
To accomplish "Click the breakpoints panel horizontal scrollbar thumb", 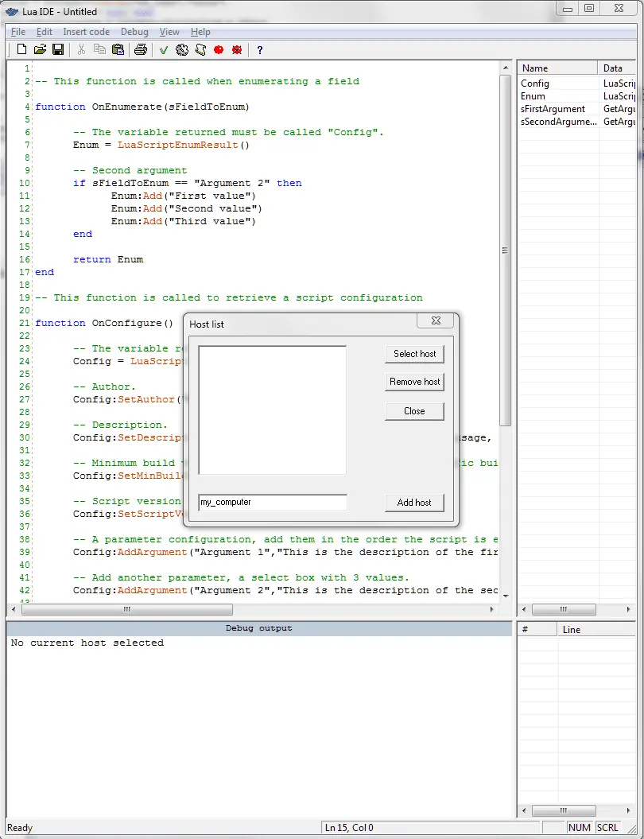I will pos(564,810).
